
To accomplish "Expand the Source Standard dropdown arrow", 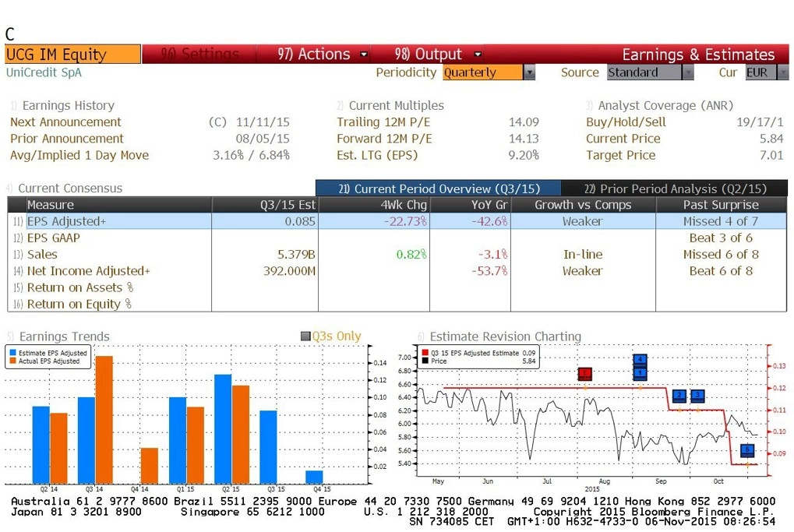I will pos(688,72).
